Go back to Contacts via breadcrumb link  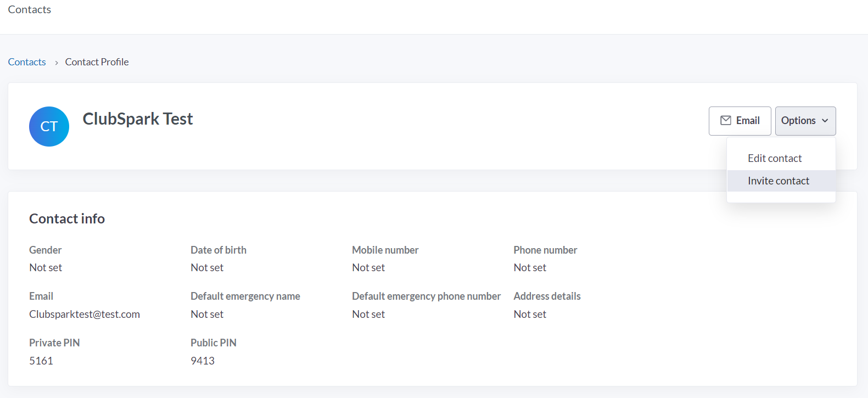tap(27, 62)
